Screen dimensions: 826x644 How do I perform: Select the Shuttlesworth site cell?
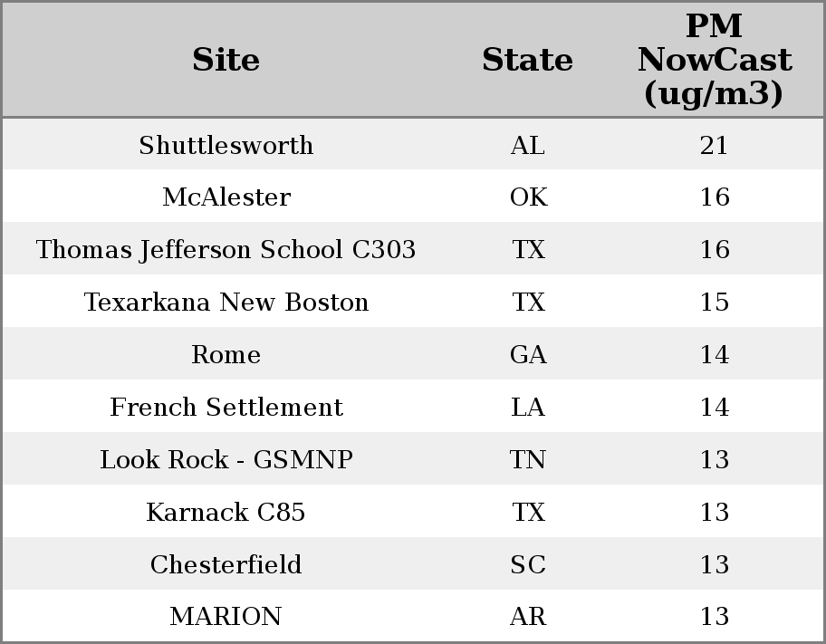pos(226,145)
